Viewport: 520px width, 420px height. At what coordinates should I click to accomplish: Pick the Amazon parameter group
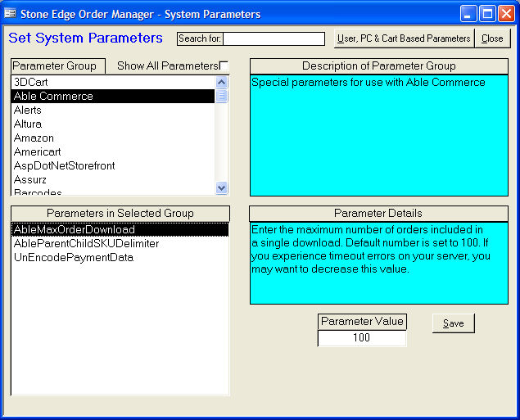pos(113,138)
